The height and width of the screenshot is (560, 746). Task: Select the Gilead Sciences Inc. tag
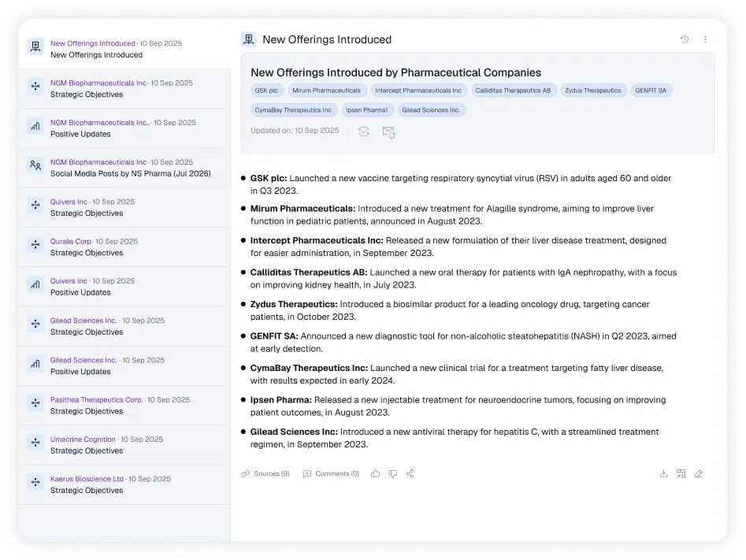431,110
